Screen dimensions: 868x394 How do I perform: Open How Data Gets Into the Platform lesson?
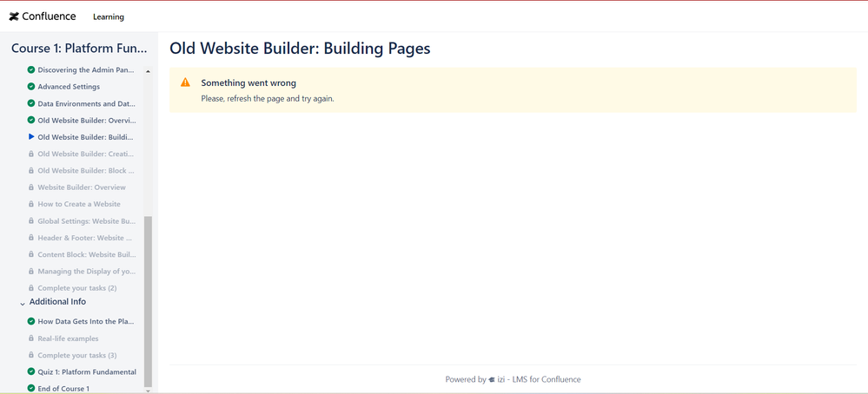[86, 322]
